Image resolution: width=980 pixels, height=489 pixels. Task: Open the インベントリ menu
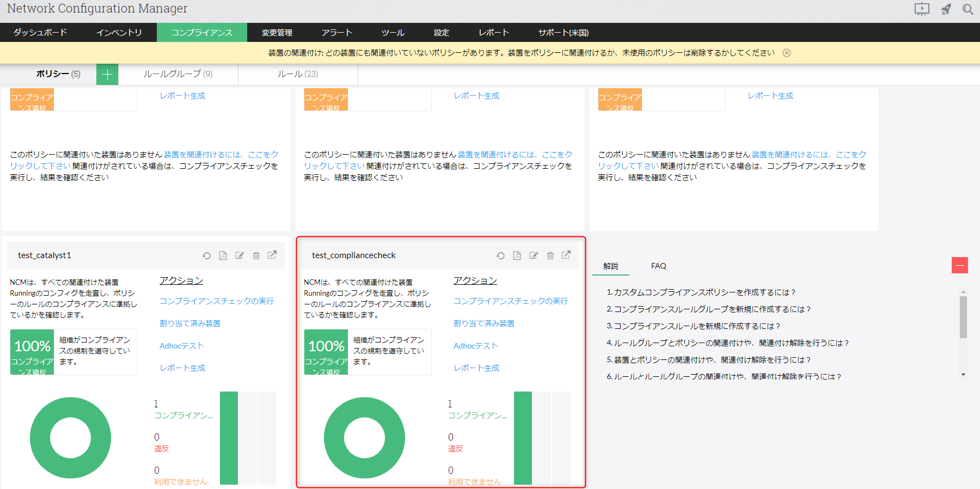tap(119, 33)
